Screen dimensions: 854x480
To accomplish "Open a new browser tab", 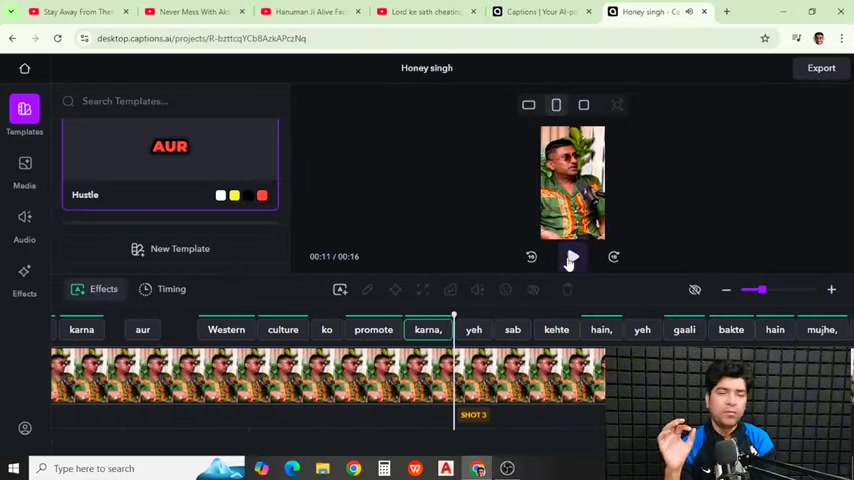I will coord(727,11).
